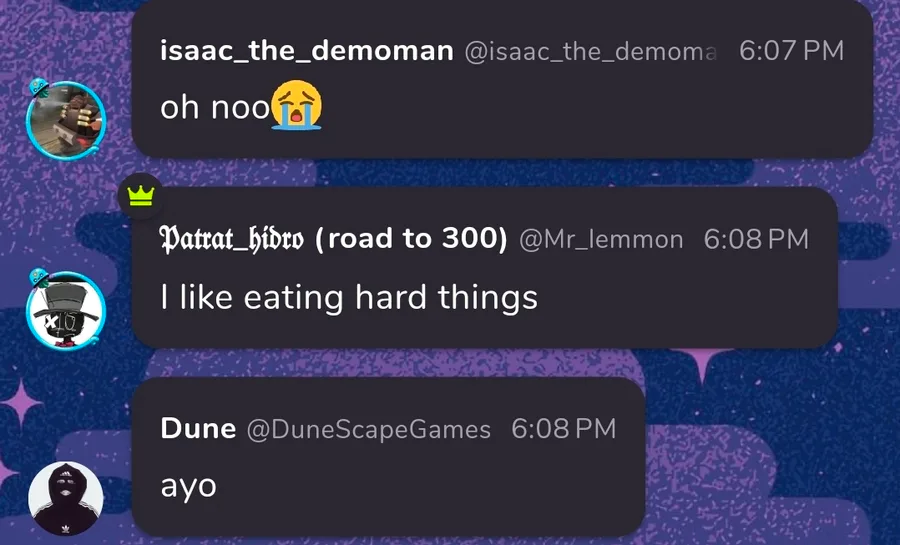Open Dune's profile avatar

[x=66, y=499]
